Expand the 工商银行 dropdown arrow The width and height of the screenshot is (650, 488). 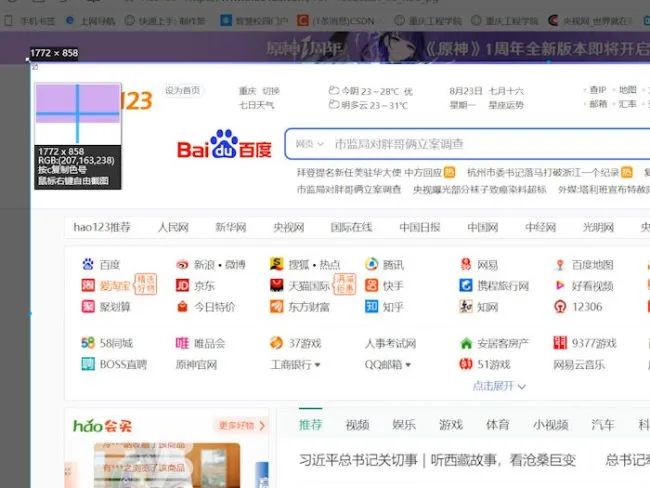click(318, 365)
